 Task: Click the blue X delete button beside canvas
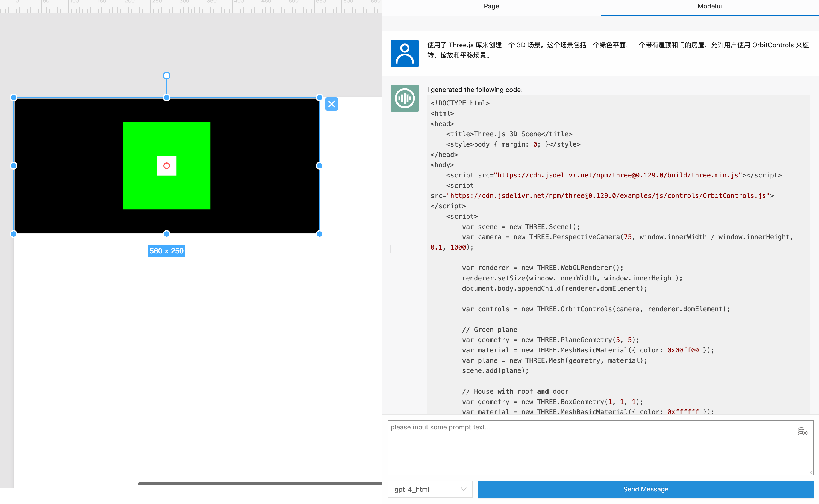pyautogui.click(x=331, y=104)
